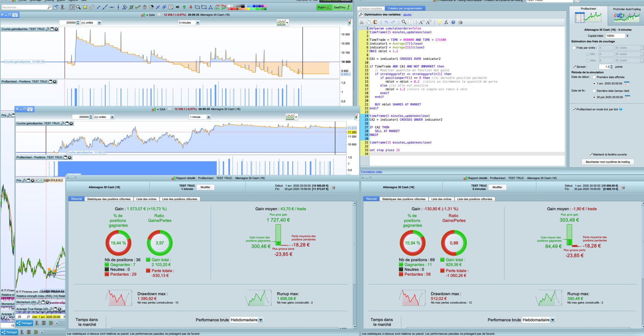Select the zoom magnifier tool in top toolbar
Screen dimensions: 644x336
click(x=78, y=7)
